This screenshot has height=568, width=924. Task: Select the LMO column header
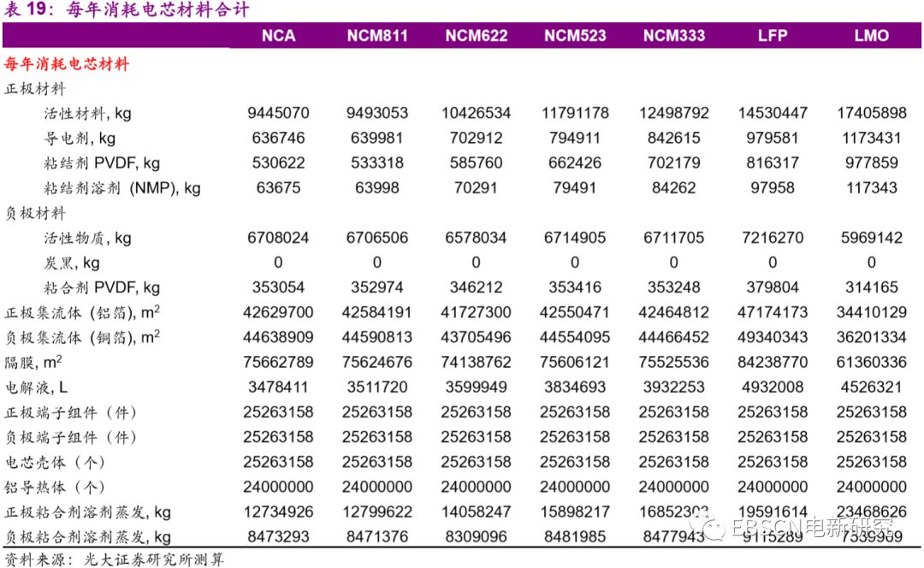[x=872, y=36]
